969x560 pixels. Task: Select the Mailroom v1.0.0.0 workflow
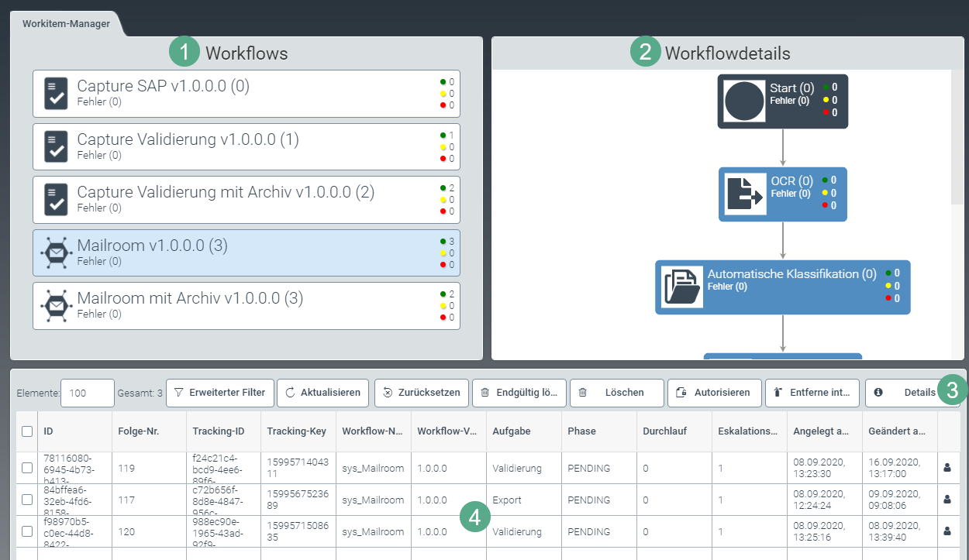[248, 253]
